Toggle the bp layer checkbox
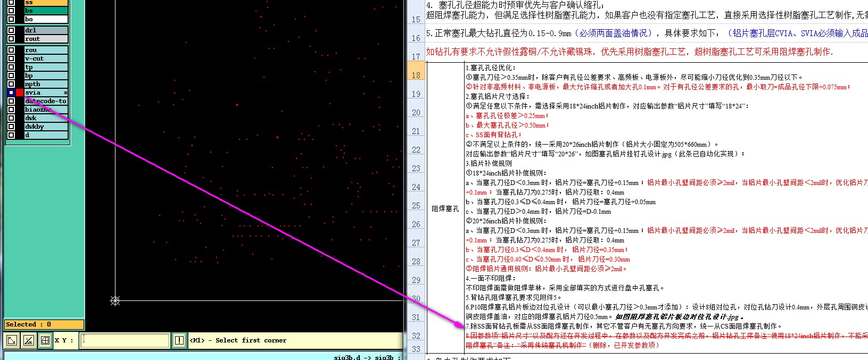 (11, 76)
